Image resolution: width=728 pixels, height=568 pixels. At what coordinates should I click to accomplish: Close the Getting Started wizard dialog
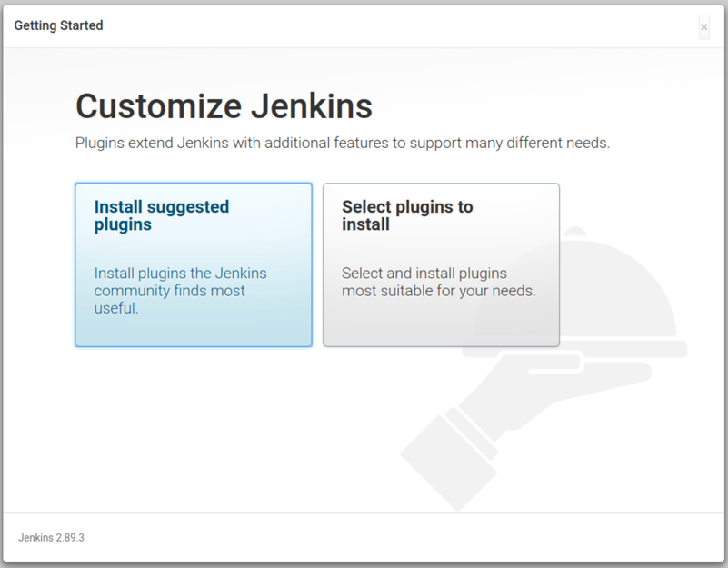704,27
